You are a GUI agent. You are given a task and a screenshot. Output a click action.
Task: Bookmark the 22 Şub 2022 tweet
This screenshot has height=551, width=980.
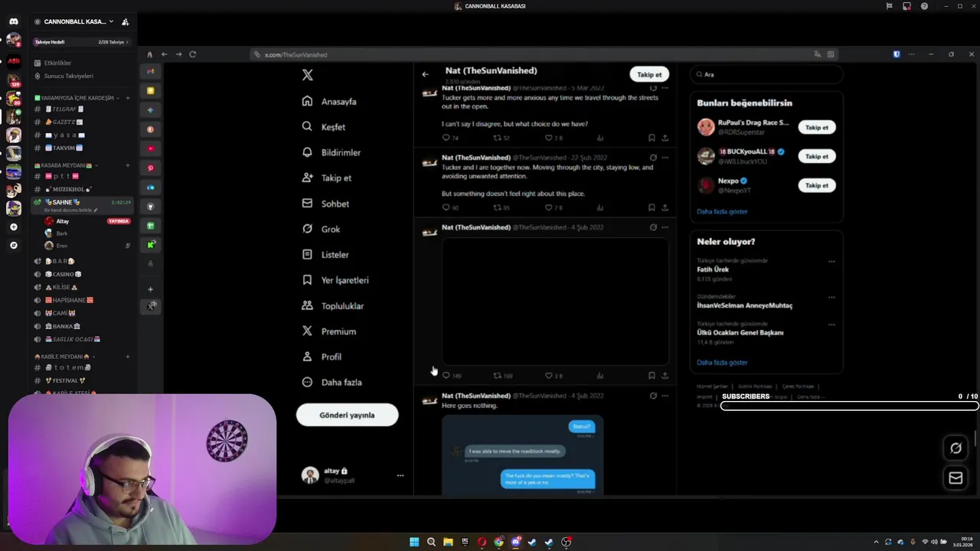[652, 207]
